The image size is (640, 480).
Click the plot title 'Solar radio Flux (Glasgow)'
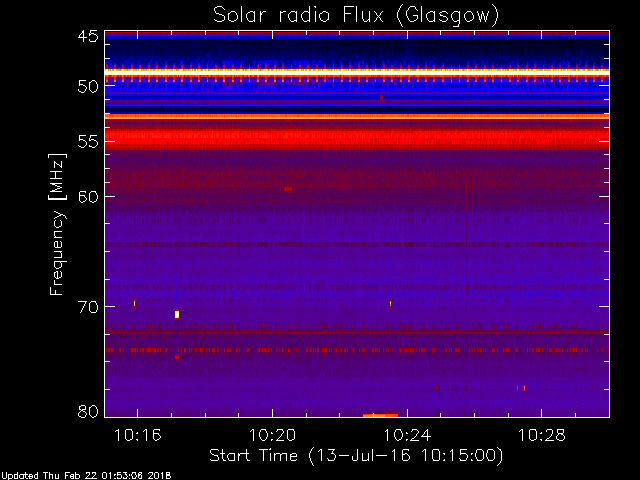pyautogui.click(x=356, y=16)
